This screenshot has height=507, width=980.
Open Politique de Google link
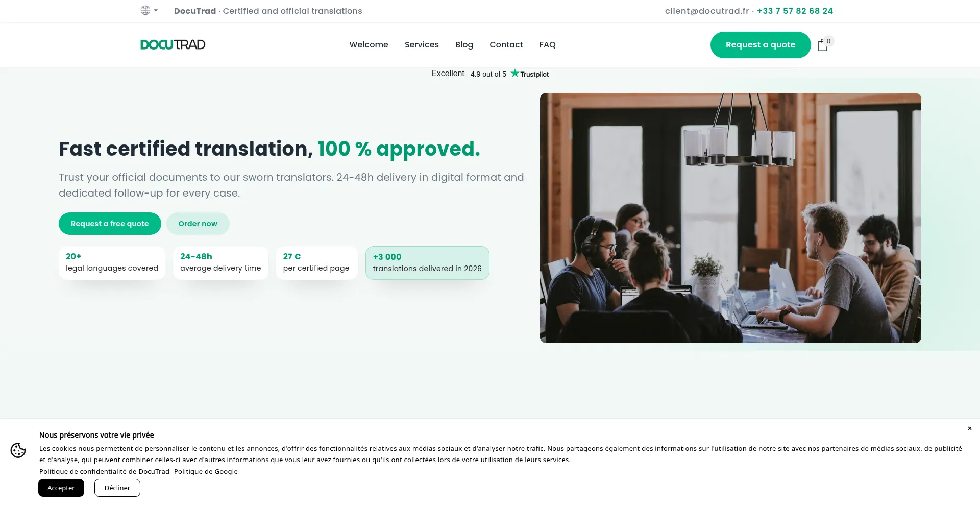[206, 471]
